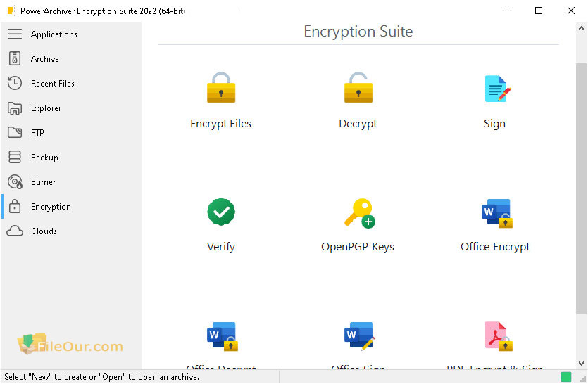588x384 pixels.
Task: Open the FTP sidebar section
Action: tap(37, 133)
